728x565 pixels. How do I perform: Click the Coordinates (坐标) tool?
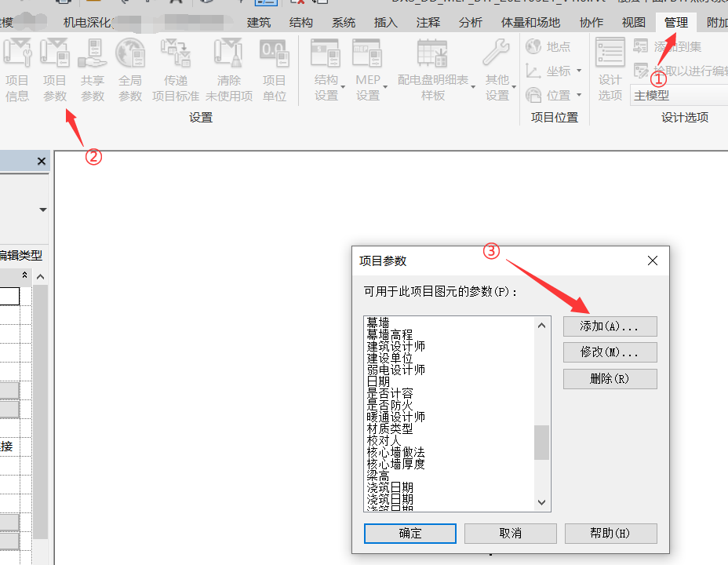[x=549, y=71]
